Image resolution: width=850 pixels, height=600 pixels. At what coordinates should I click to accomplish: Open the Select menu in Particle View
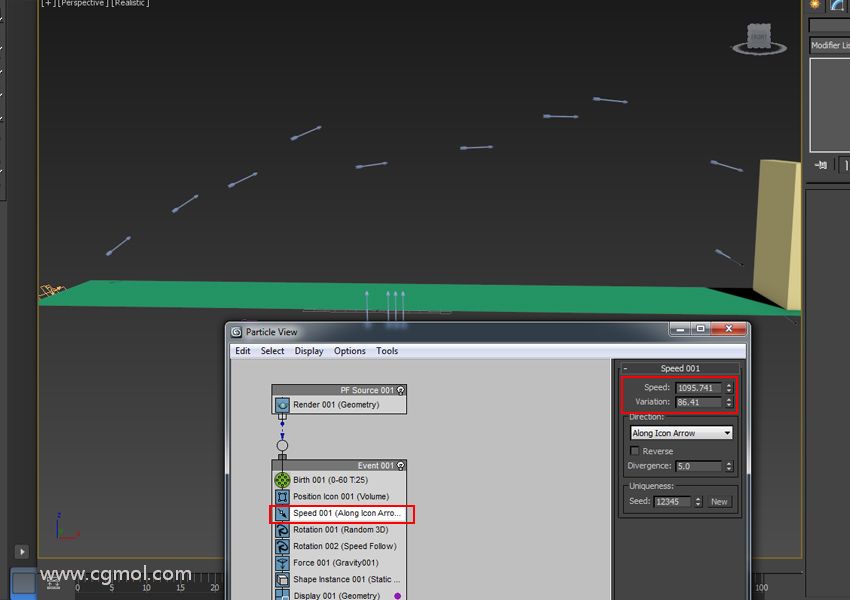(272, 351)
